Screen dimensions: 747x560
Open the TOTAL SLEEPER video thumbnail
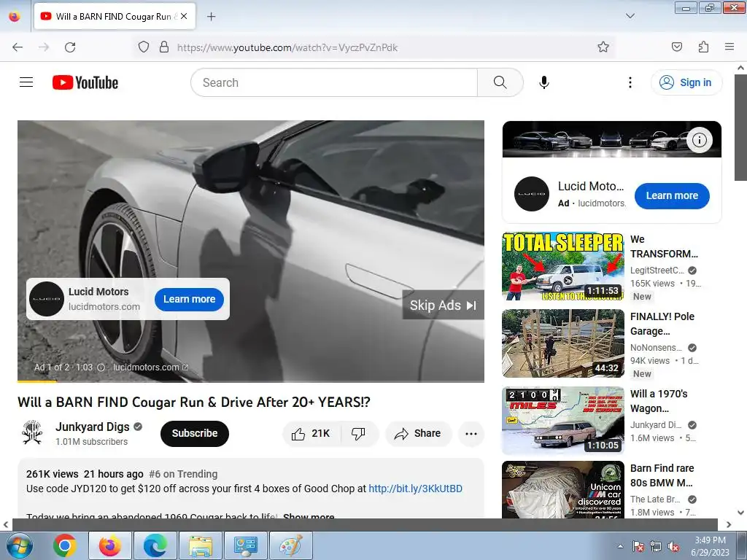pos(563,266)
